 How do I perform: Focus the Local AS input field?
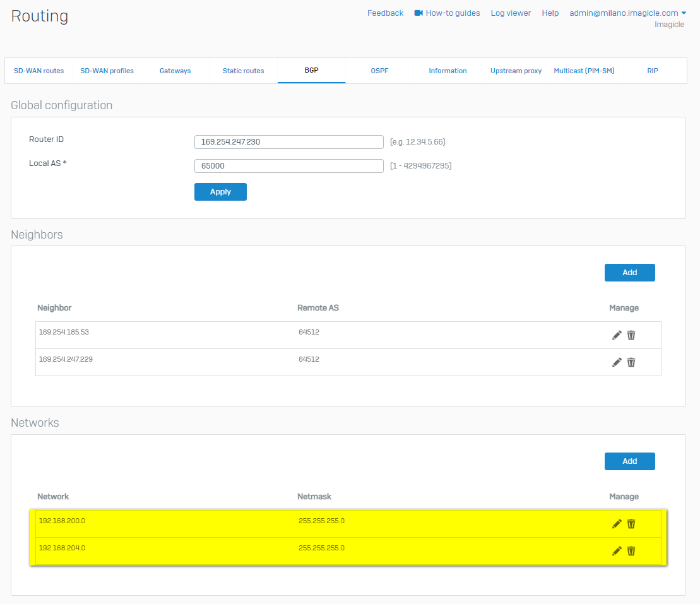288,166
